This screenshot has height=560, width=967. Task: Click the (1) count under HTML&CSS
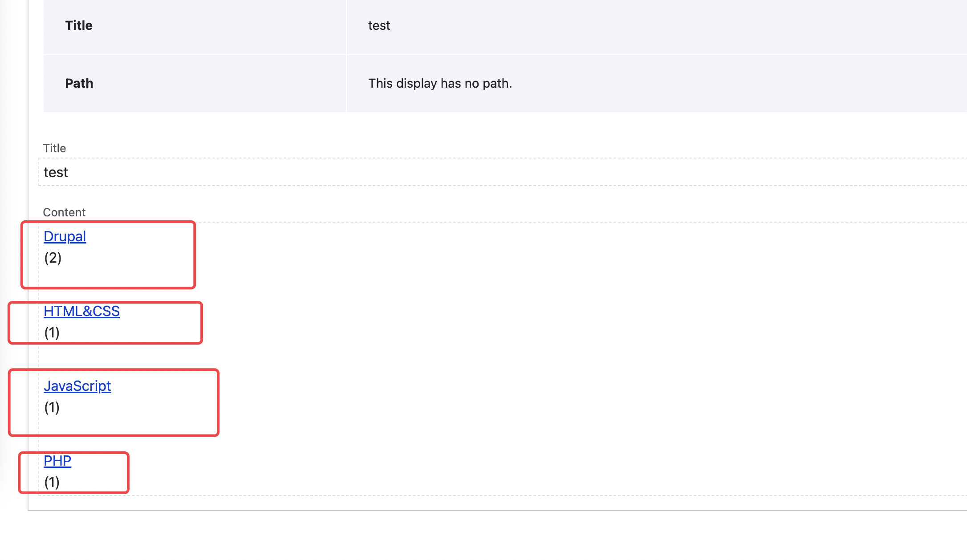[52, 333]
